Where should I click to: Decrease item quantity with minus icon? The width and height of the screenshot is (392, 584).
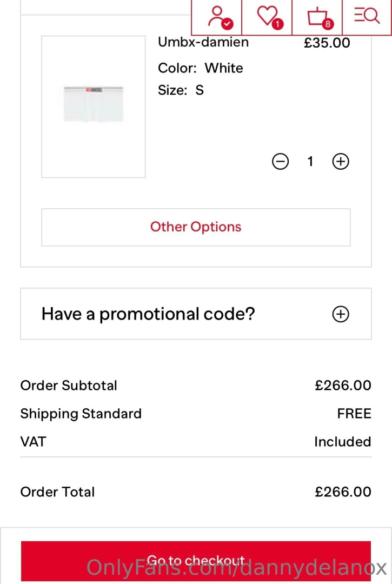[x=280, y=161]
